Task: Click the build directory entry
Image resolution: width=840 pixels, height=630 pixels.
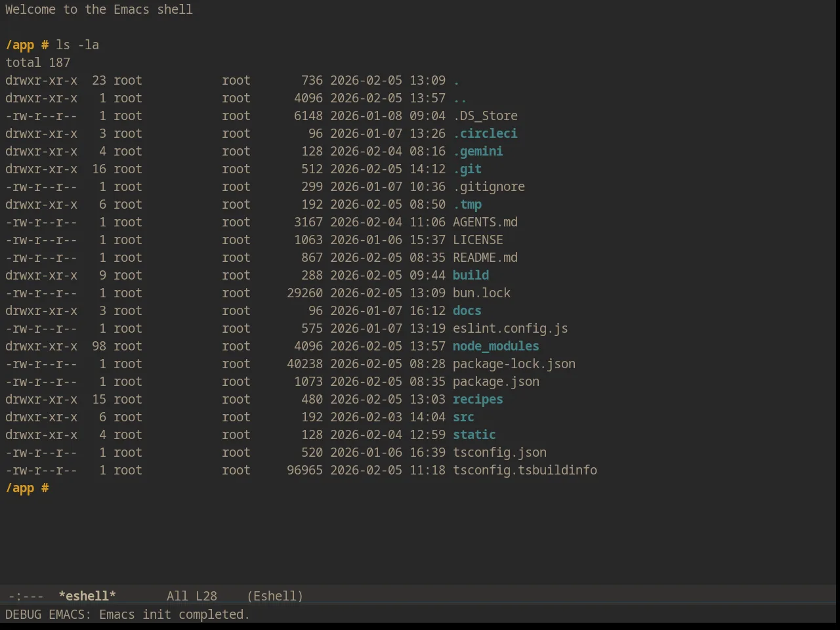Action: pos(471,275)
